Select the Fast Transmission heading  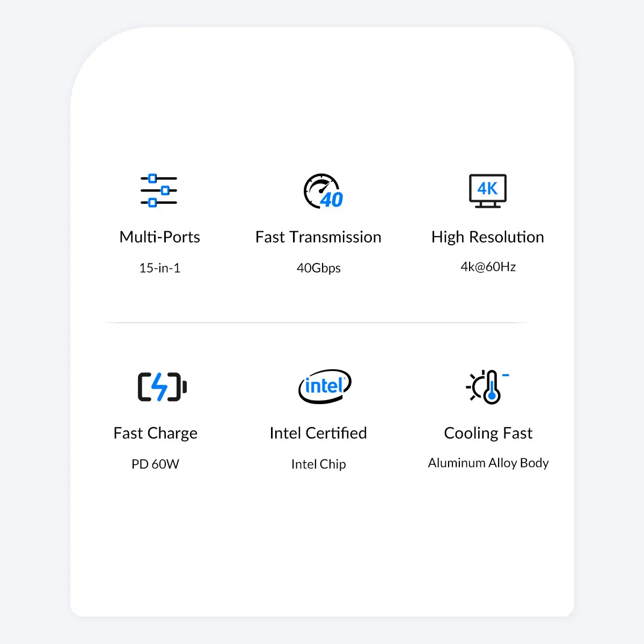pos(318,237)
